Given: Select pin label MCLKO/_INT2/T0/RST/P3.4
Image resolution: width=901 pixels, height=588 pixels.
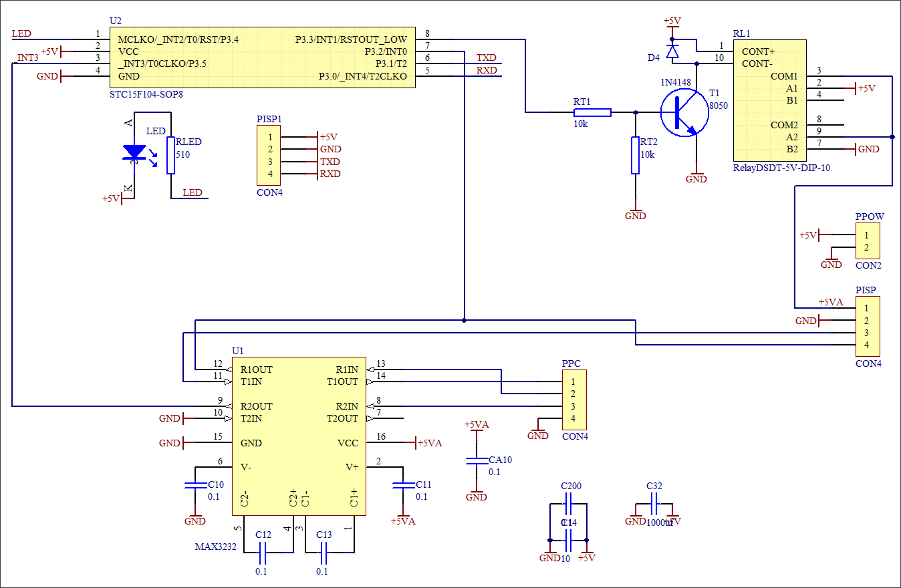Looking at the screenshot, I should 178,39.
